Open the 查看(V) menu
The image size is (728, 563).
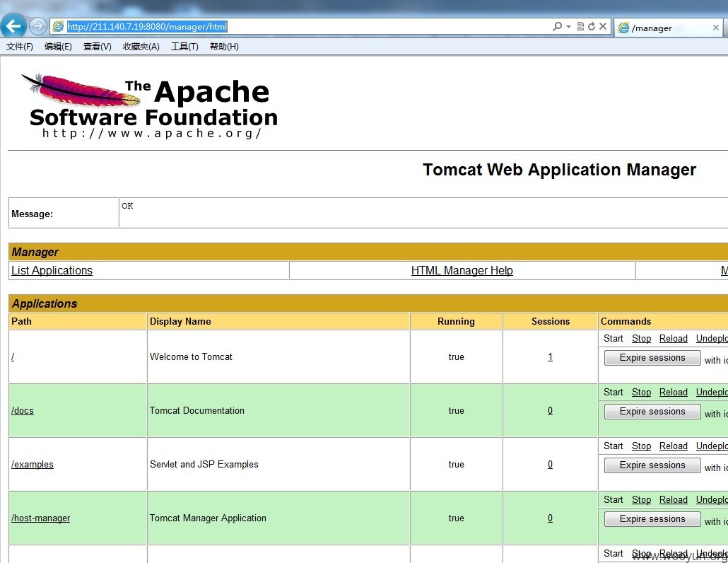click(97, 47)
